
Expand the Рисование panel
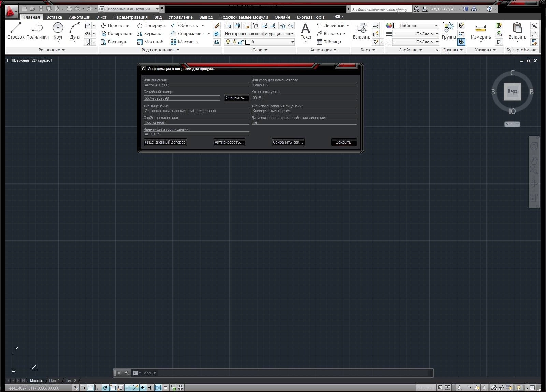pyautogui.click(x=52, y=50)
